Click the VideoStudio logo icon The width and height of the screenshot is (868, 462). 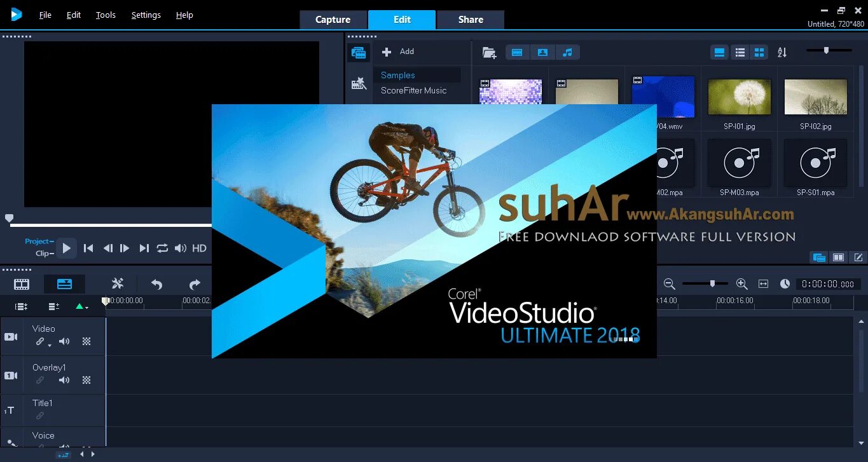(x=16, y=14)
